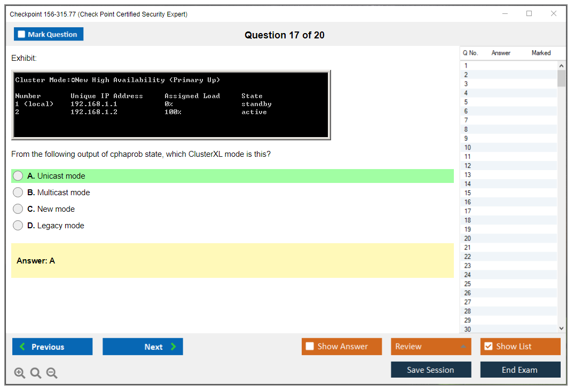Click the zoom out magnifier icon
The width and height of the screenshot is (574, 392).
(x=52, y=373)
